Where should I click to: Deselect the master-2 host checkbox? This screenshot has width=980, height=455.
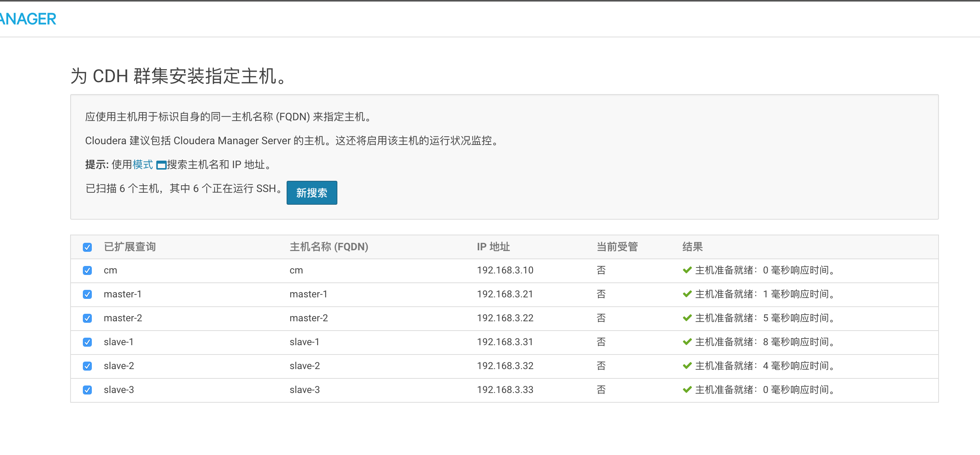(87, 318)
